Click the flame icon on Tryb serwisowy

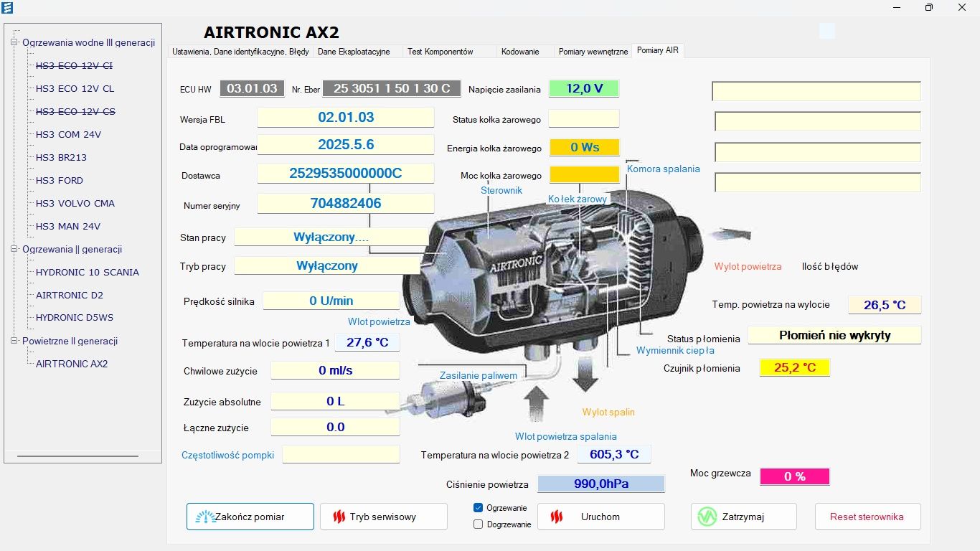[338, 517]
